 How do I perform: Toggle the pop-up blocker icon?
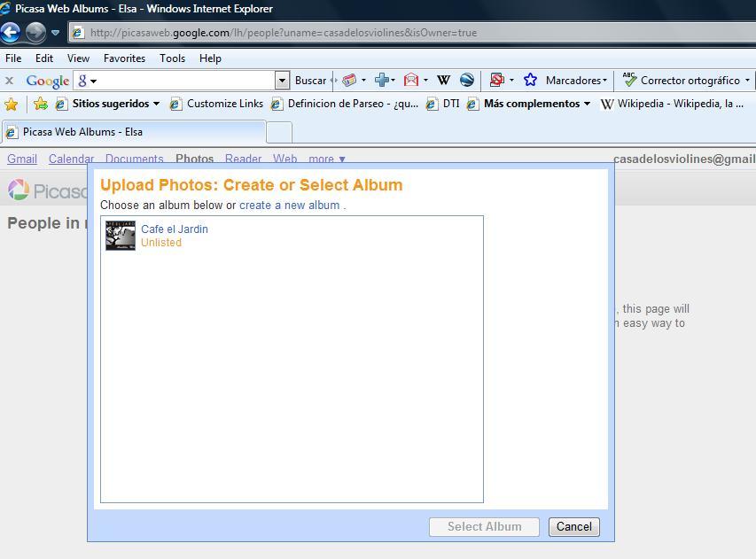tap(499, 80)
